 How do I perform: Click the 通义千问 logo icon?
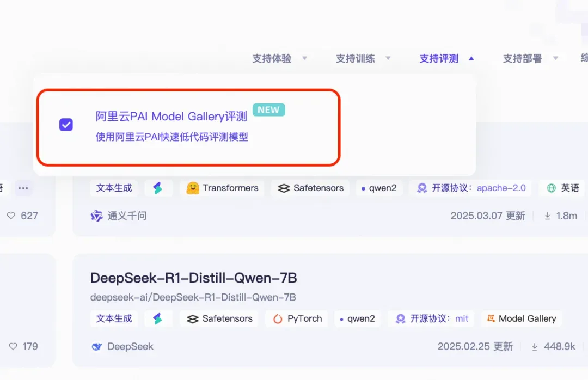pos(96,216)
